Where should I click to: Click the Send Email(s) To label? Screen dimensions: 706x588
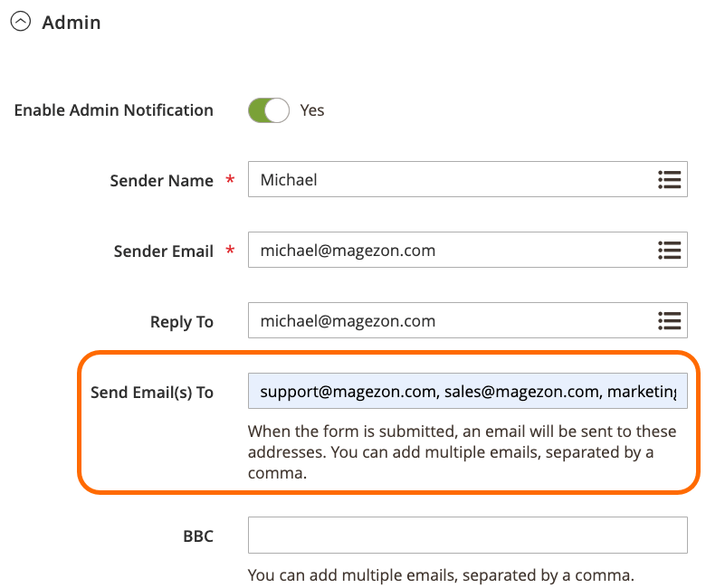point(152,393)
